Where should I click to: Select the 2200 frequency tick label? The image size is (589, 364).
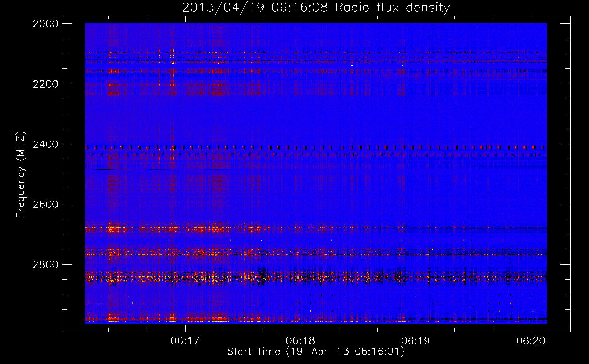point(46,84)
